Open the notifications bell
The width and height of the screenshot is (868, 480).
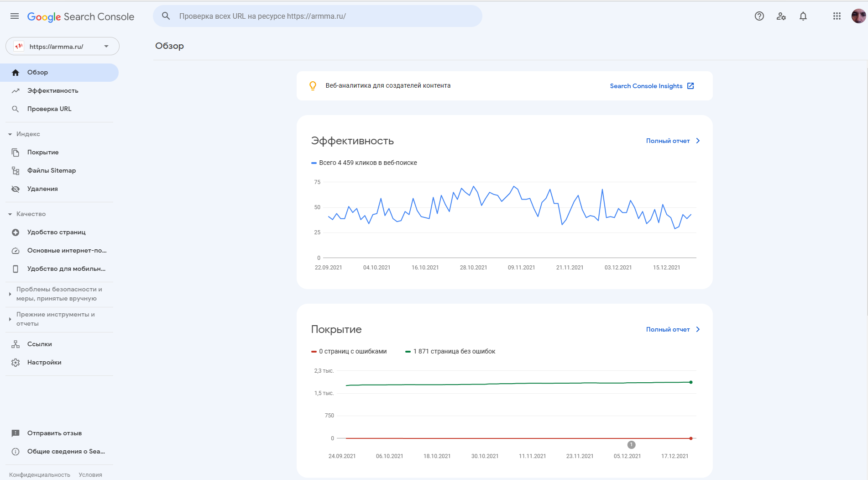(803, 16)
